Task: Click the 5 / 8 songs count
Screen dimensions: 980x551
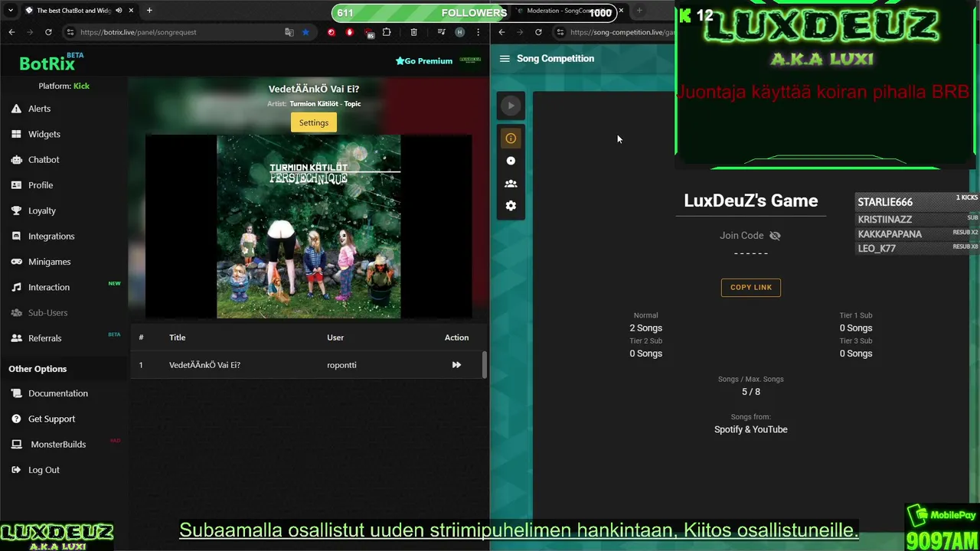Action: (751, 392)
